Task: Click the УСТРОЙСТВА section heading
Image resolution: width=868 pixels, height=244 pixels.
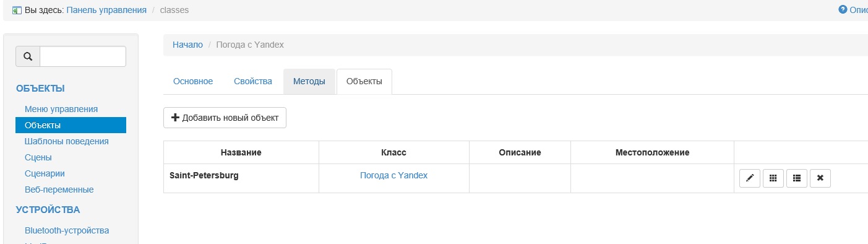Action: pyautogui.click(x=48, y=210)
